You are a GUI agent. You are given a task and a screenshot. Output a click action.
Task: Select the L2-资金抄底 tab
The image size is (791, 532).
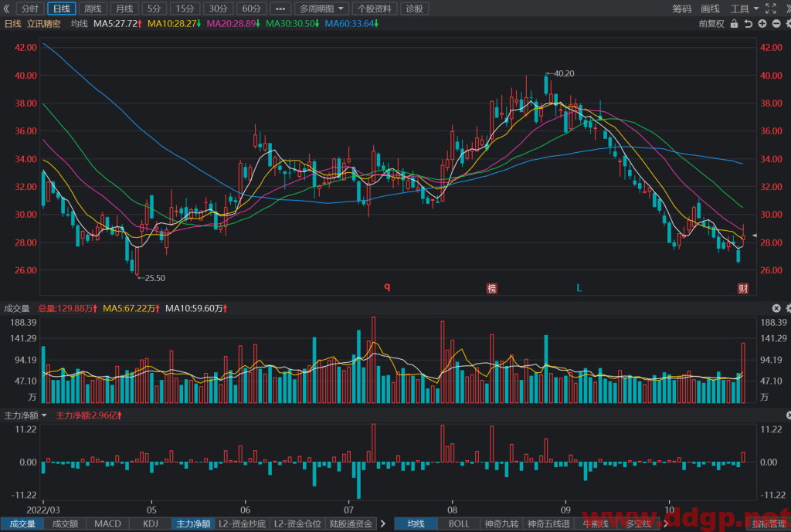pos(242,524)
